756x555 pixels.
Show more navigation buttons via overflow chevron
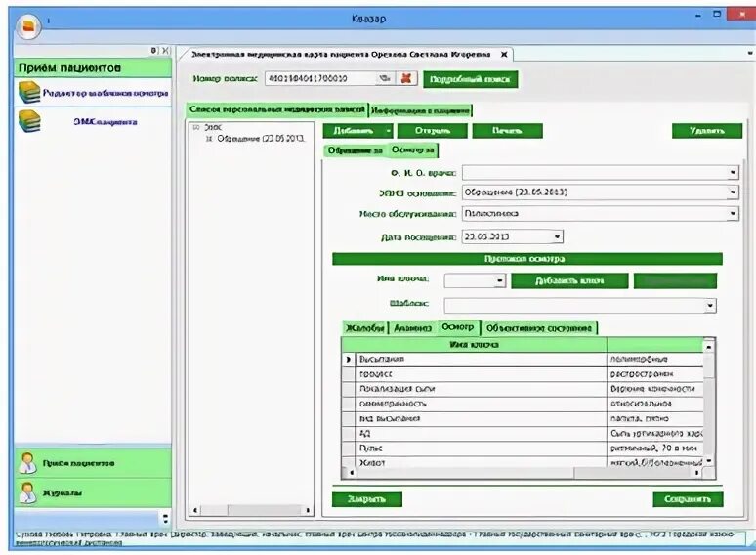pos(165,518)
